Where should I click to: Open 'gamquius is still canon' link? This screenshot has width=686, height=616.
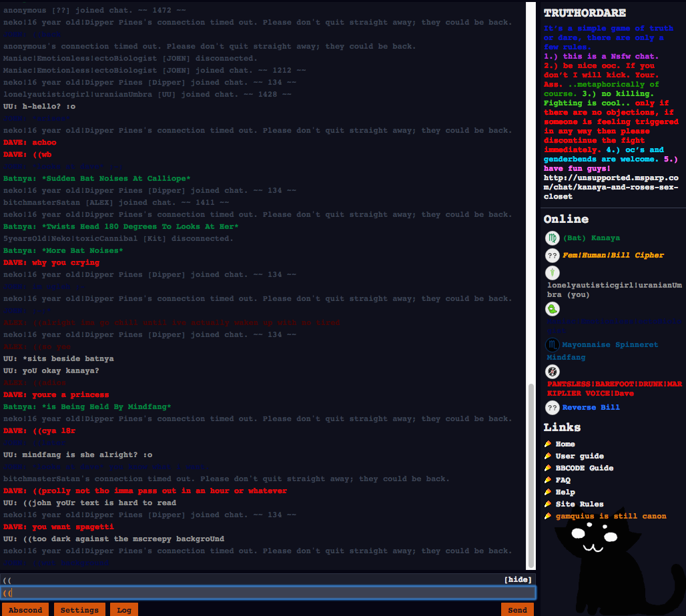coord(611,517)
